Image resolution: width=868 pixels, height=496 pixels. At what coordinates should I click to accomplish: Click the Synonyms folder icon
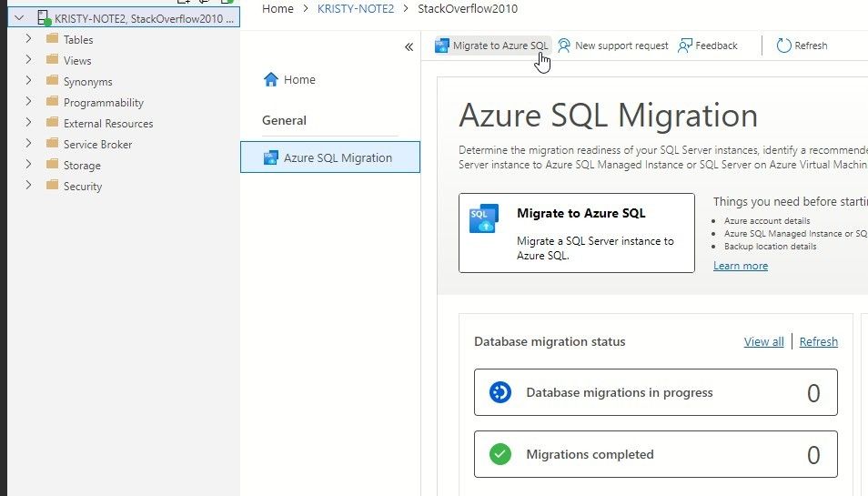52,80
